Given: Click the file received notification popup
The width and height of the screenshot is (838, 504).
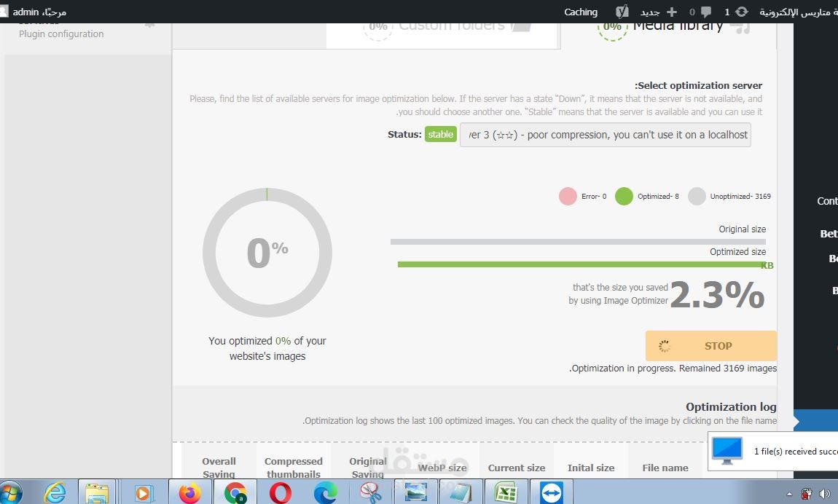Looking at the screenshot, I should 773,451.
